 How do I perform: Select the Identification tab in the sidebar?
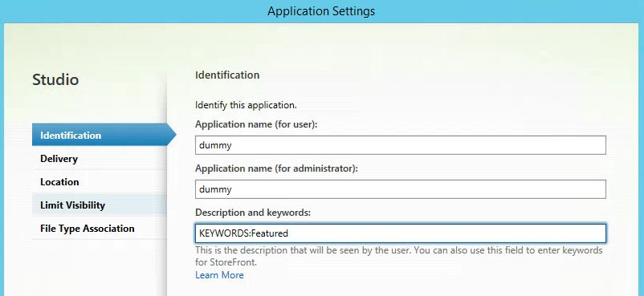click(x=100, y=135)
